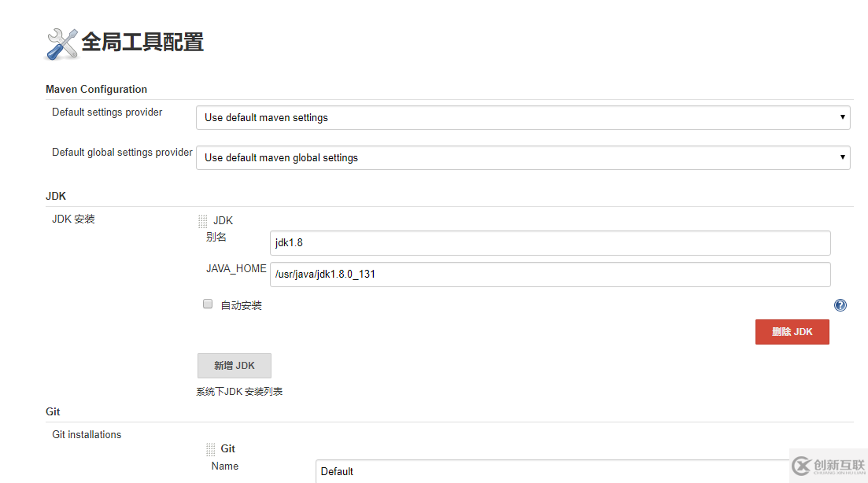868x483 pixels.
Task: Click the Git section heading
Action: pyautogui.click(x=52, y=411)
